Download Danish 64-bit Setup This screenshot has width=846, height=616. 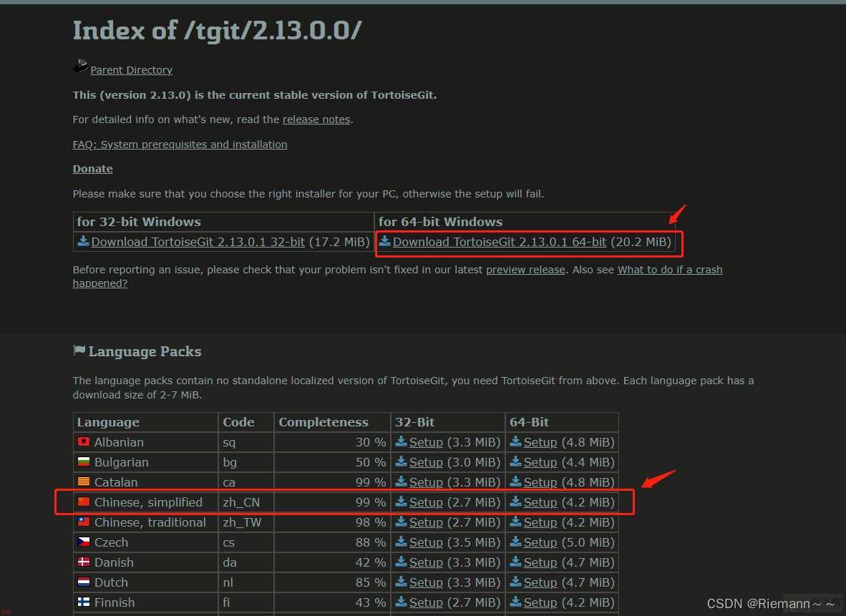(540, 562)
